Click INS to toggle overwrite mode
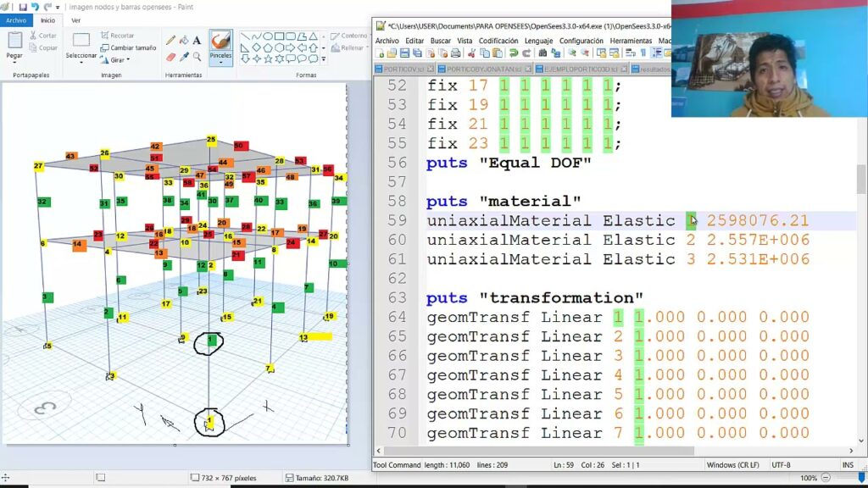Screen dimensions: 868x488 847,464
